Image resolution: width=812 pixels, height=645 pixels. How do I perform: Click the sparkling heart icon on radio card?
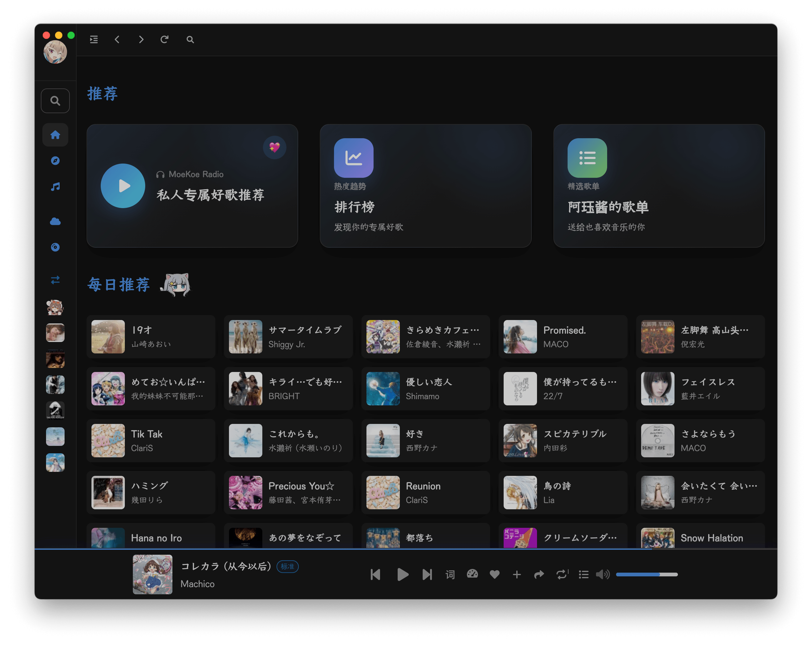tap(275, 147)
